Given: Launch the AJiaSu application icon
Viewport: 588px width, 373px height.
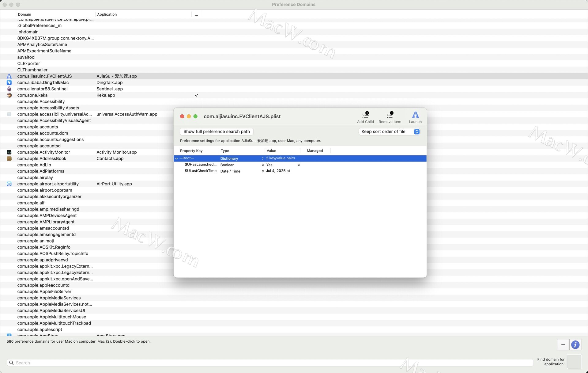Looking at the screenshot, I should (x=415, y=115).
